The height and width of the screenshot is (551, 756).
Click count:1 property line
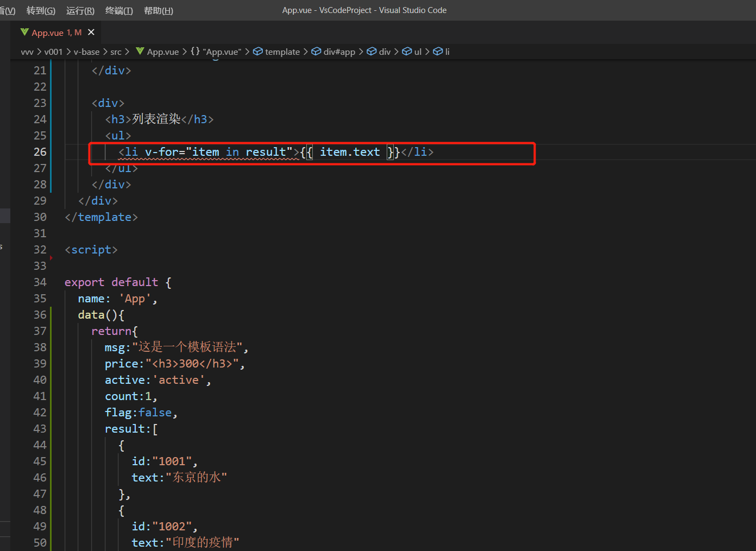coord(131,396)
